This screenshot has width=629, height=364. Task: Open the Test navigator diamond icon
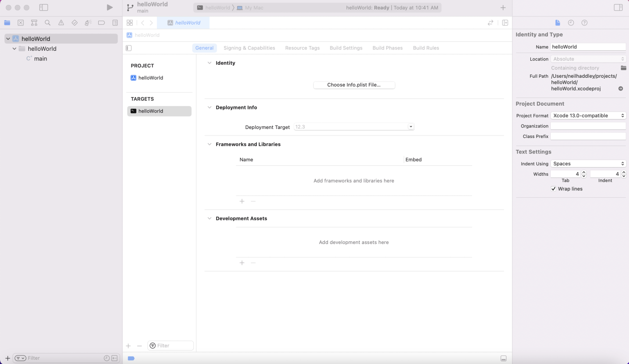(75, 23)
